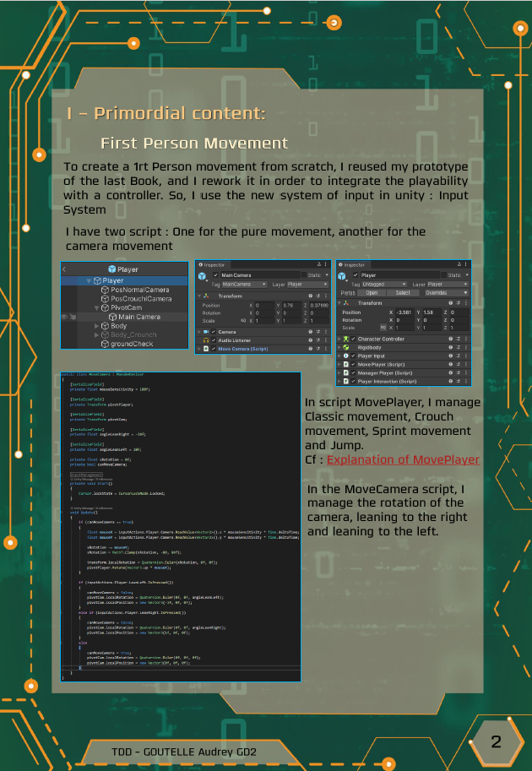Open the Static dropdown arrow in Player Inspector
This screenshot has height=771, width=532.
[x=467, y=274]
